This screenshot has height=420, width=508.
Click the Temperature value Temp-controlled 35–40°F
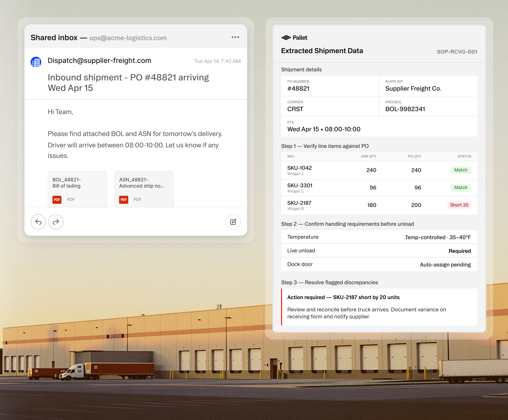tap(438, 237)
